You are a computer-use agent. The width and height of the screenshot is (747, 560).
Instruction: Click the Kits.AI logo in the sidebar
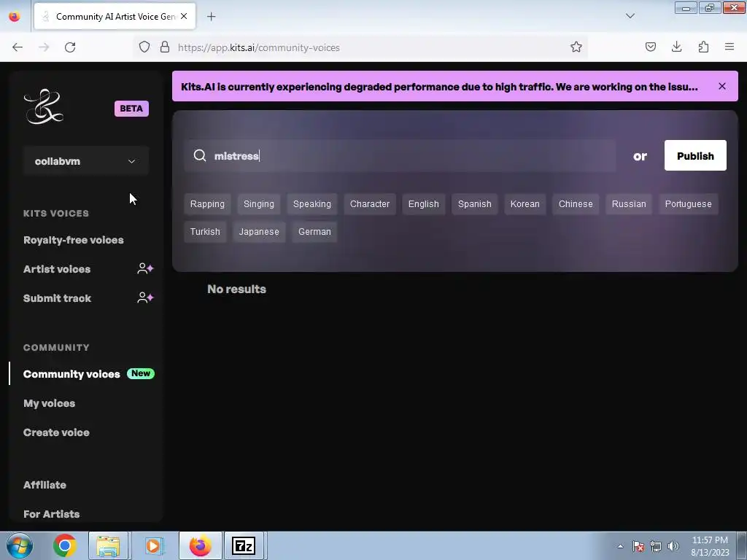[x=43, y=106]
